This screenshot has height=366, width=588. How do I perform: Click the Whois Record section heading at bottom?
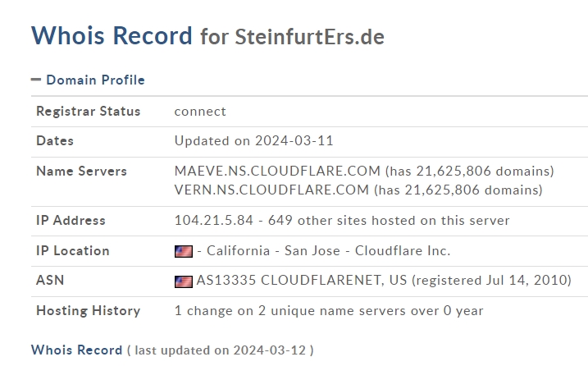click(77, 350)
